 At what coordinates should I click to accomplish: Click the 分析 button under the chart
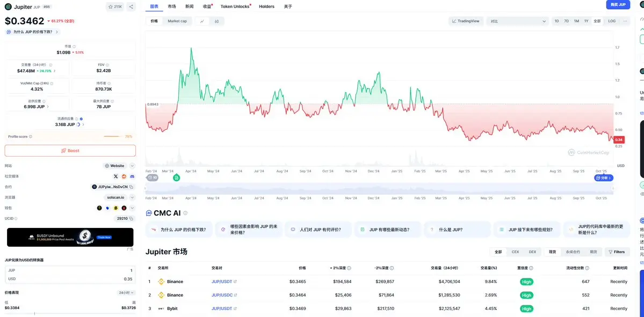click(604, 178)
